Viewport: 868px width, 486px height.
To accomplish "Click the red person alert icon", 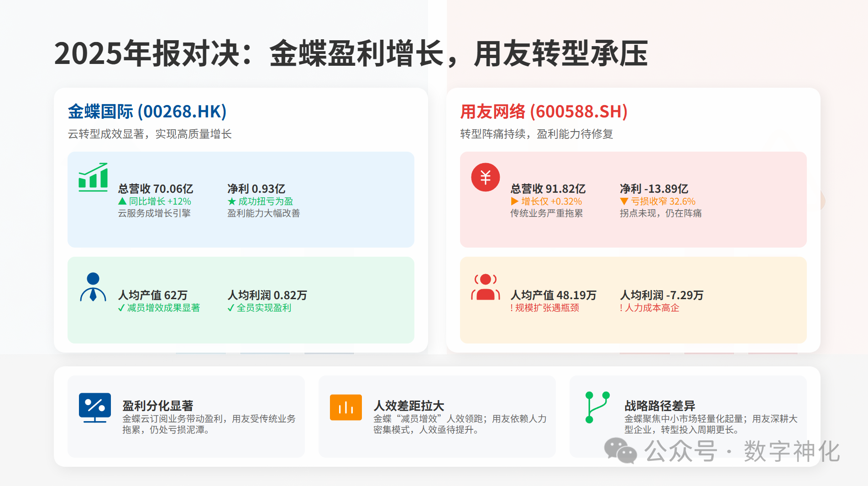I will 485,287.
